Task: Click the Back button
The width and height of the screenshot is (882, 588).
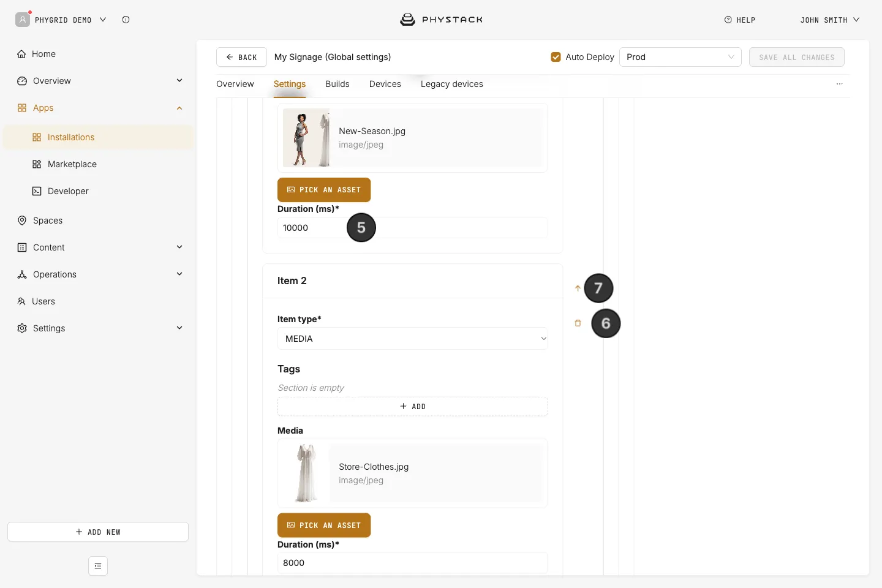Action: (241, 57)
